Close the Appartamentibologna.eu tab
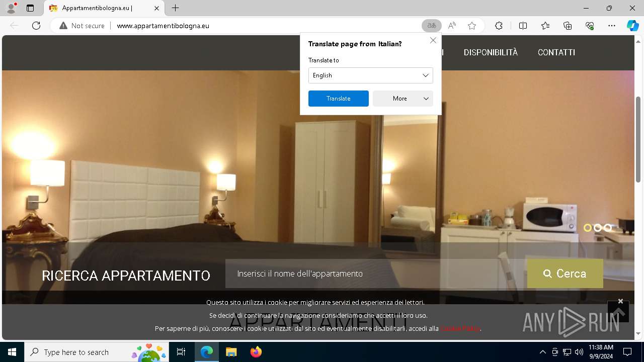 click(x=156, y=8)
